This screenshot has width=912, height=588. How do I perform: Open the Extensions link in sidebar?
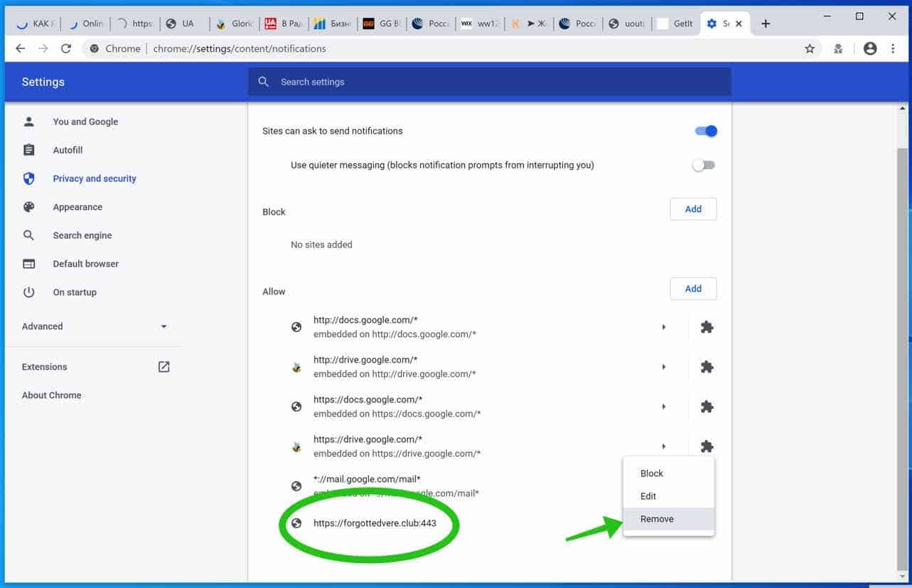click(44, 367)
